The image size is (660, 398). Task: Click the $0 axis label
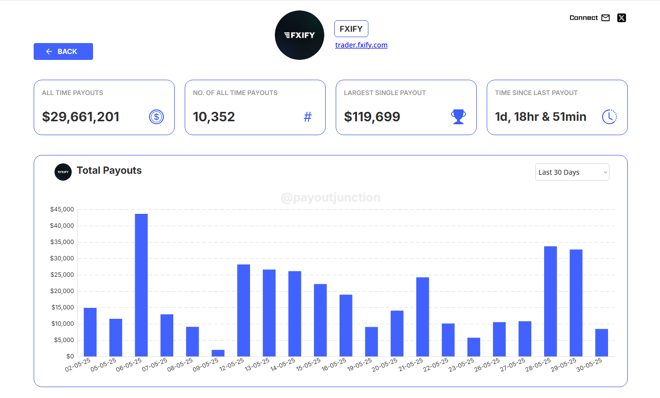[70, 356]
